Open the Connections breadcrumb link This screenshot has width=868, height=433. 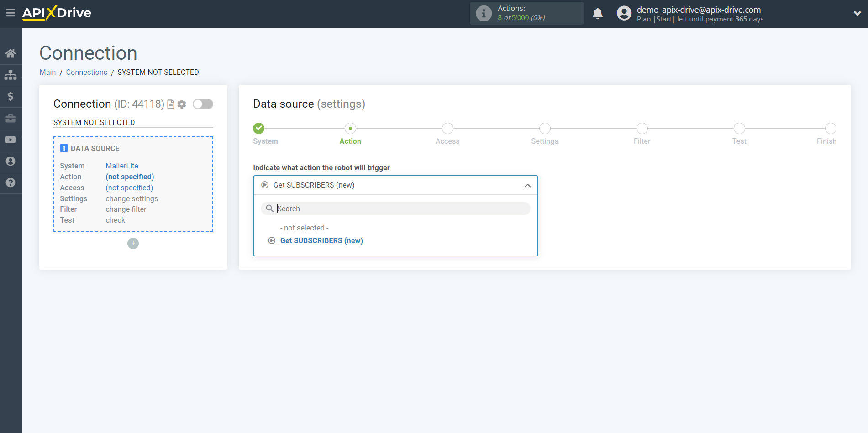(86, 72)
